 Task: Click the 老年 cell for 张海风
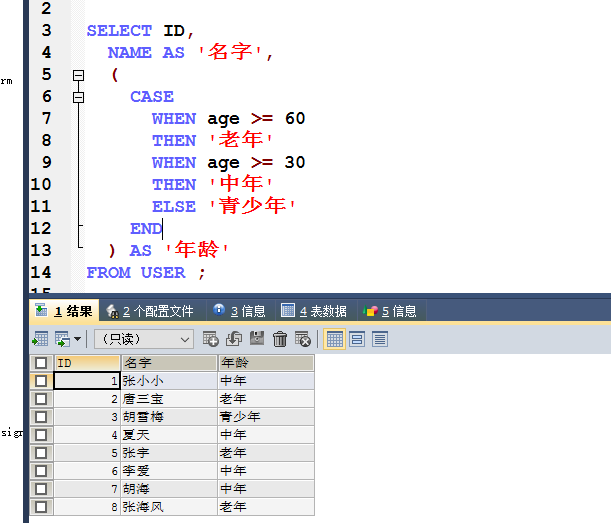[266, 507]
